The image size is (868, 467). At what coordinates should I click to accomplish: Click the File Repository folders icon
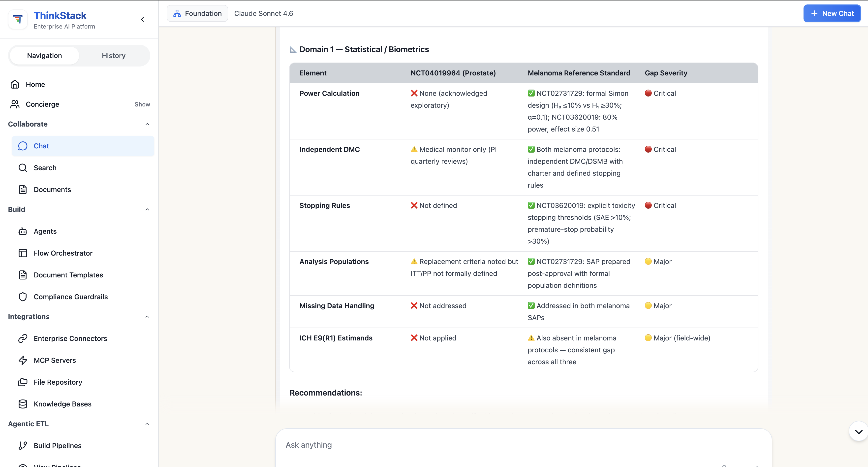23,382
